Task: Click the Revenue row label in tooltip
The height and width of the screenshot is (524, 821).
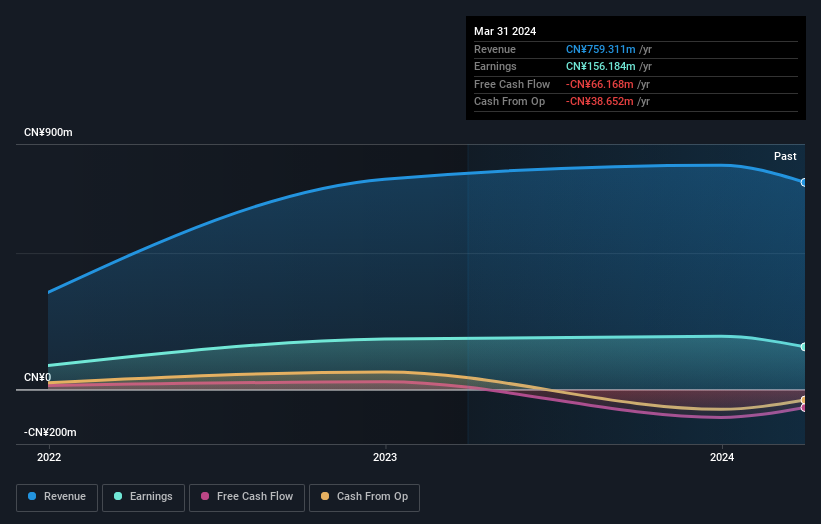Action: coord(495,49)
